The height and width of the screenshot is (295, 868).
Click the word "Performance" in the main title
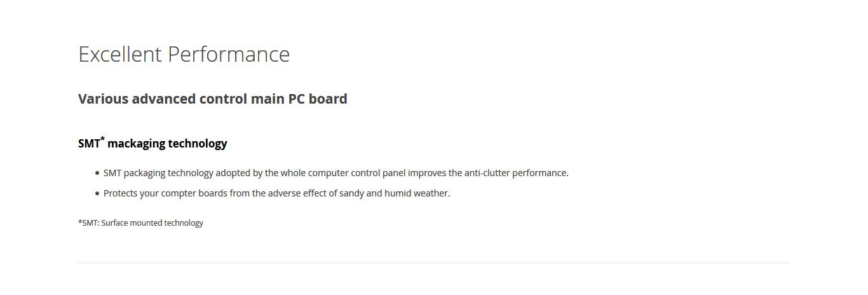coord(229,55)
